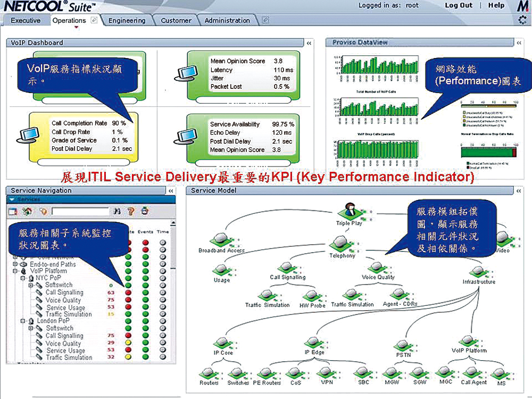Collapse the VoIP Dashboard panel

[309, 43]
